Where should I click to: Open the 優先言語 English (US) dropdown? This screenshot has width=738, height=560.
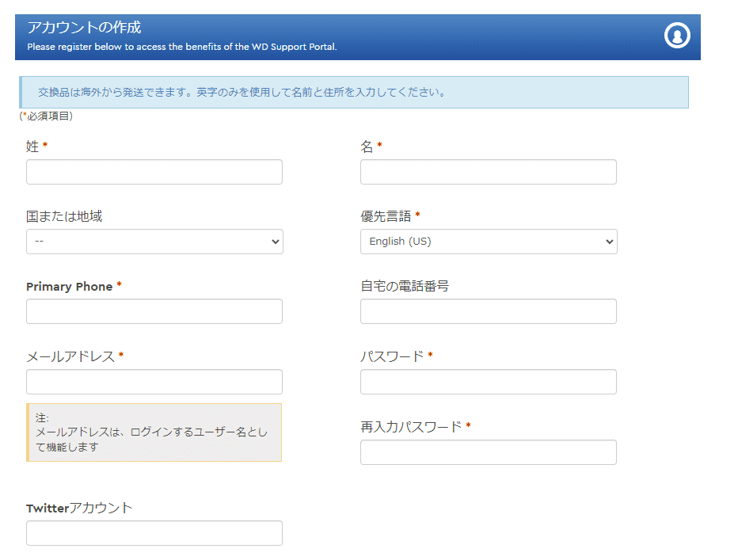click(x=489, y=242)
